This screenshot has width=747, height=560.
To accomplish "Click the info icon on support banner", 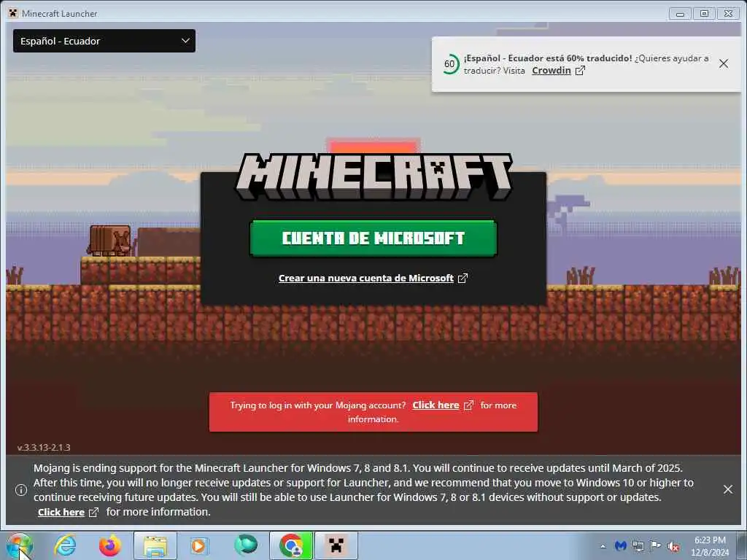I will (21, 489).
